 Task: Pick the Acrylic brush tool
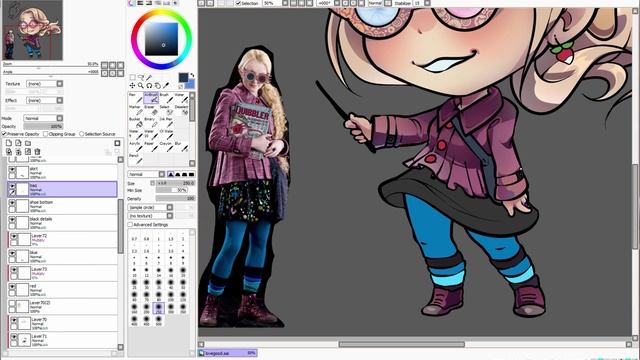click(135, 147)
